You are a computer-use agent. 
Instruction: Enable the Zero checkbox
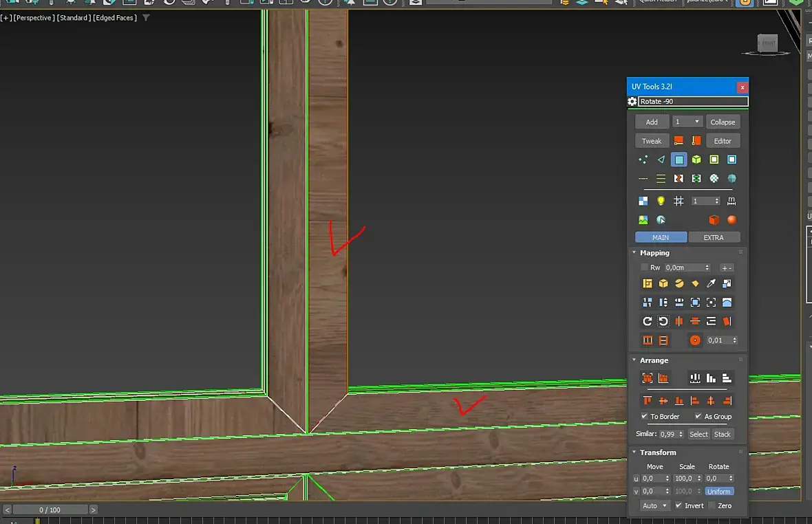tap(712, 506)
